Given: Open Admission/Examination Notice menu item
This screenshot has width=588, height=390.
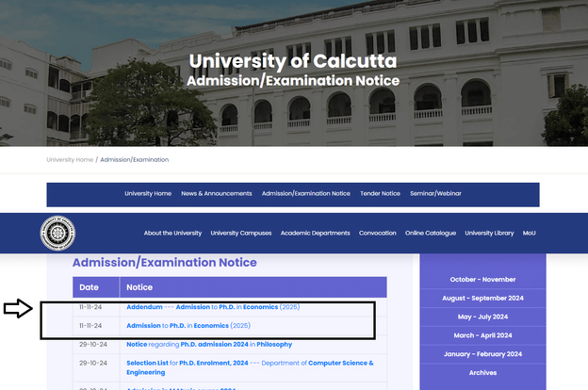Looking at the screenshot, I should 306,193.
